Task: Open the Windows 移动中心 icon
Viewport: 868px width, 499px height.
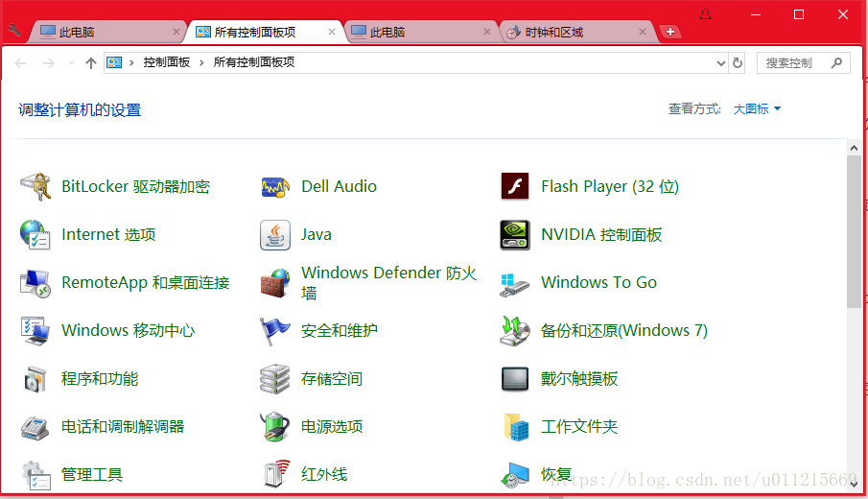Action: click(x=35, y=331)
